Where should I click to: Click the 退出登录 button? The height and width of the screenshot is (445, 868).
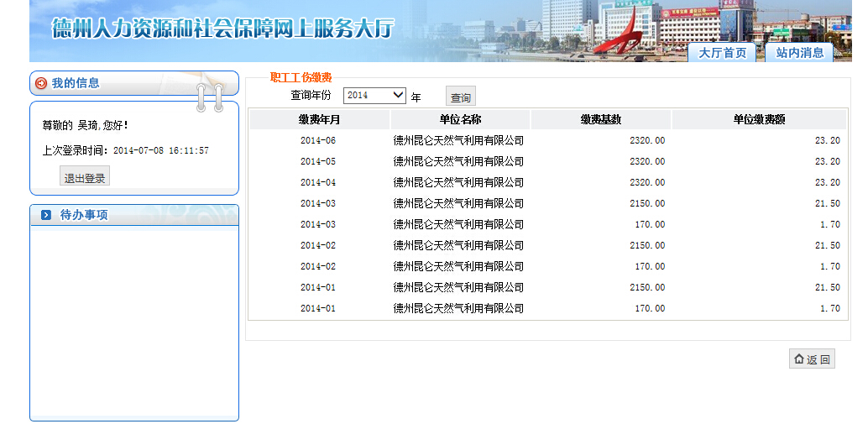tap(85, 178)
